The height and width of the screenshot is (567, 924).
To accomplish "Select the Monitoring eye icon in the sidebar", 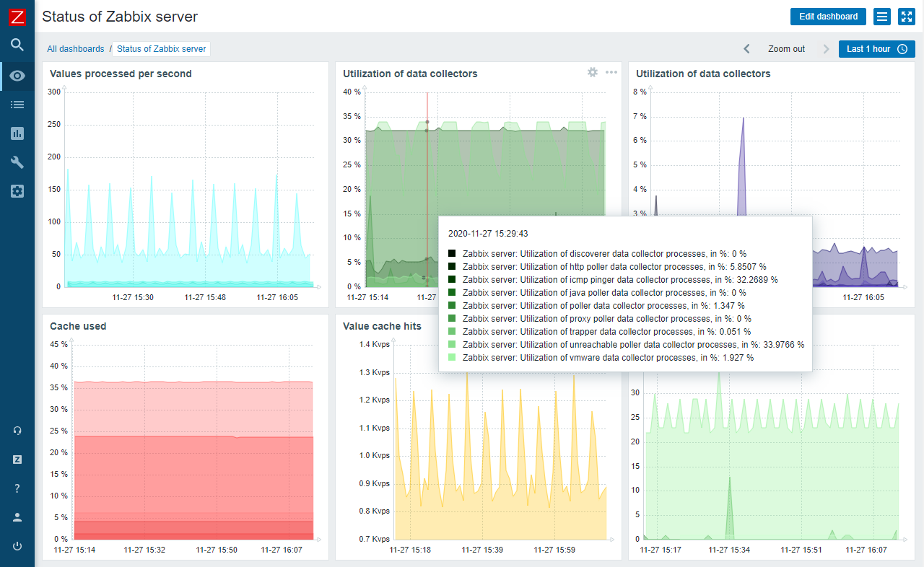I will tap(17, 75).
